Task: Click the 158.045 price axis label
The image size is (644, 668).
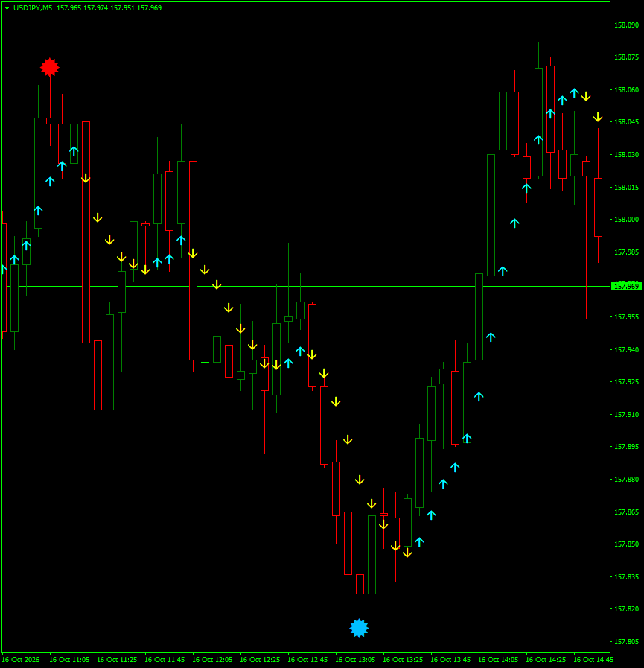Action: point(626,122)
